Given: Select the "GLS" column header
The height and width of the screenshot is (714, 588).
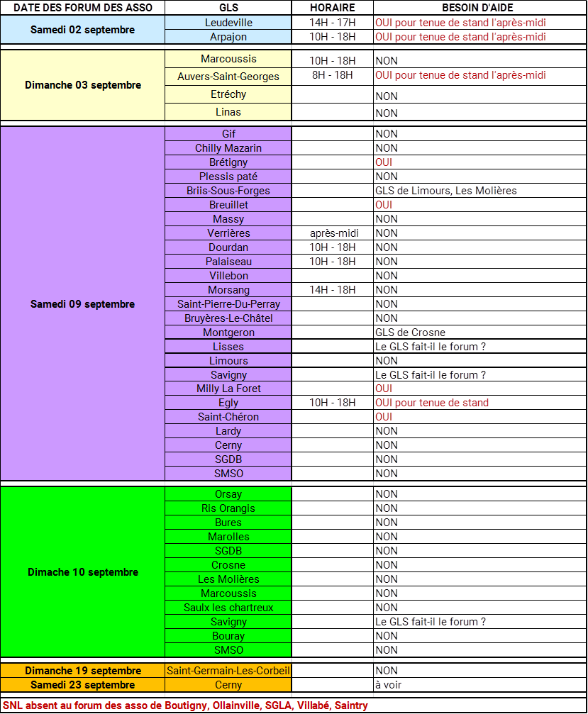Looking at the screenshot, I should click(x=228, y=7).
